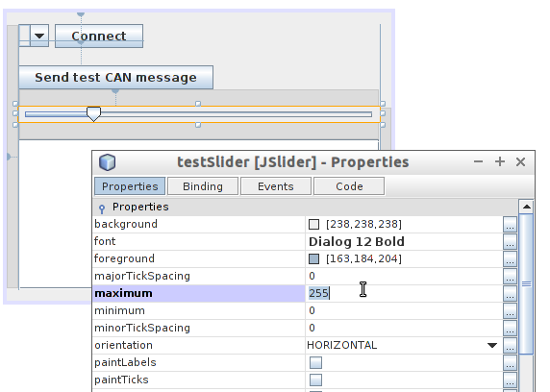Open custom editor for foreground property
The height and width of the screenshot is (392, 550).
(510, 259)
